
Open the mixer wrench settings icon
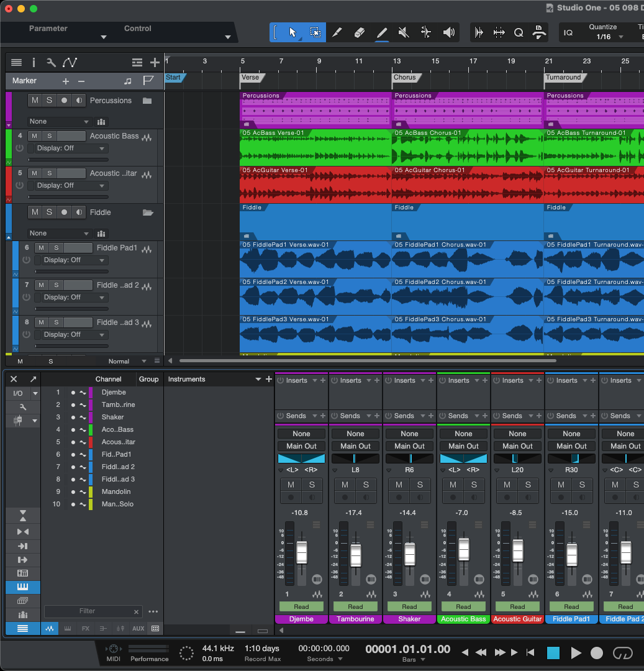click(23, 407)
